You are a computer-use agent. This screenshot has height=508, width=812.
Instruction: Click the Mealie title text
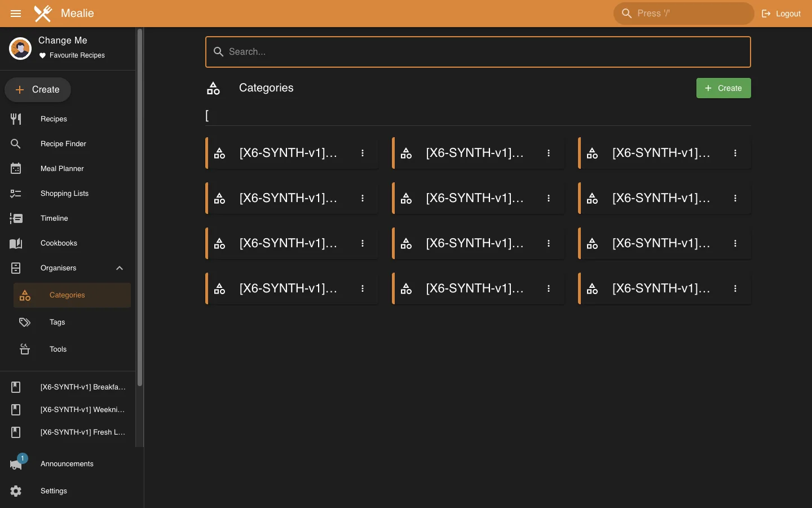coord(77,13)
